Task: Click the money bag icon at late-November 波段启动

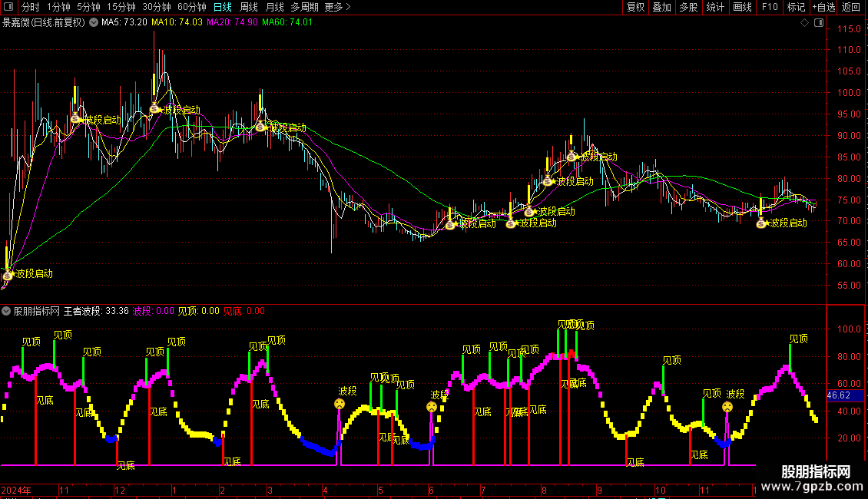Action: pos(761,223)
